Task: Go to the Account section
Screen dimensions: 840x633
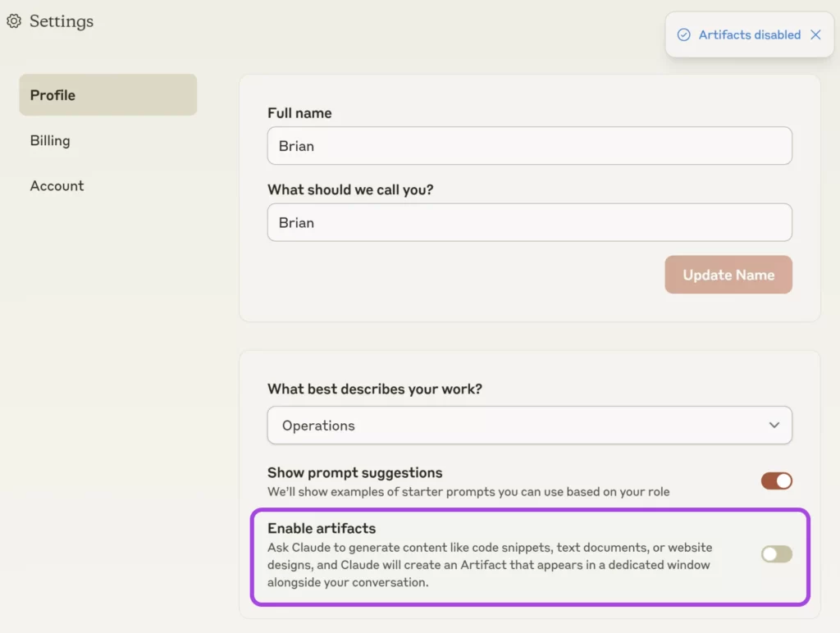Action: point(57,186)
